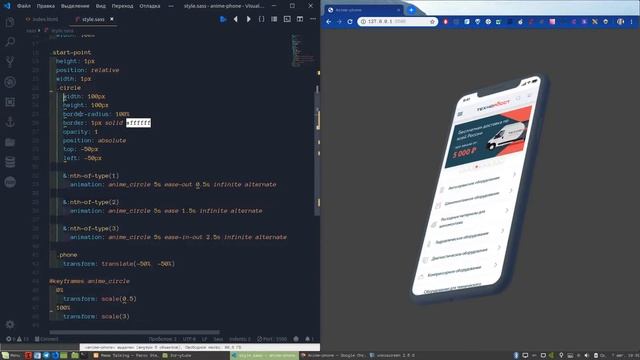Click the #ffffff color value in border line
This screenshot has height=360, width=640.
click(x=138, y=123)
